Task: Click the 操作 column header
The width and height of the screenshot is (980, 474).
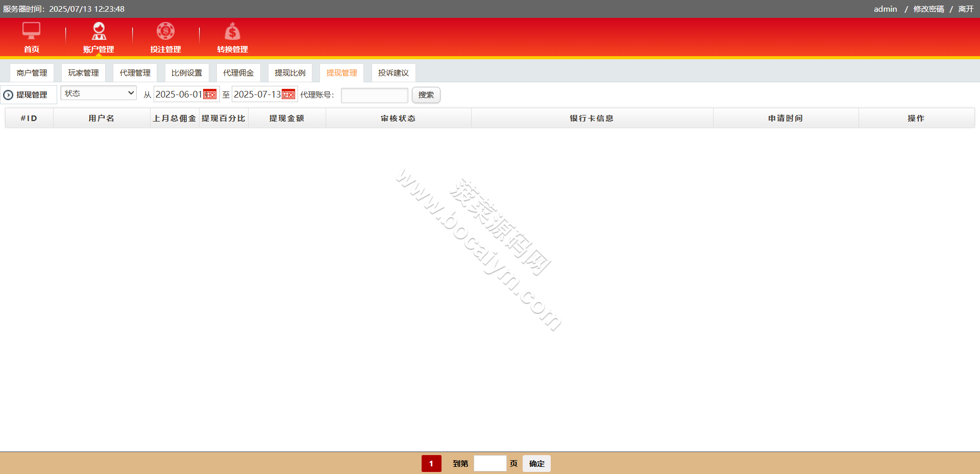Action: 916,118
